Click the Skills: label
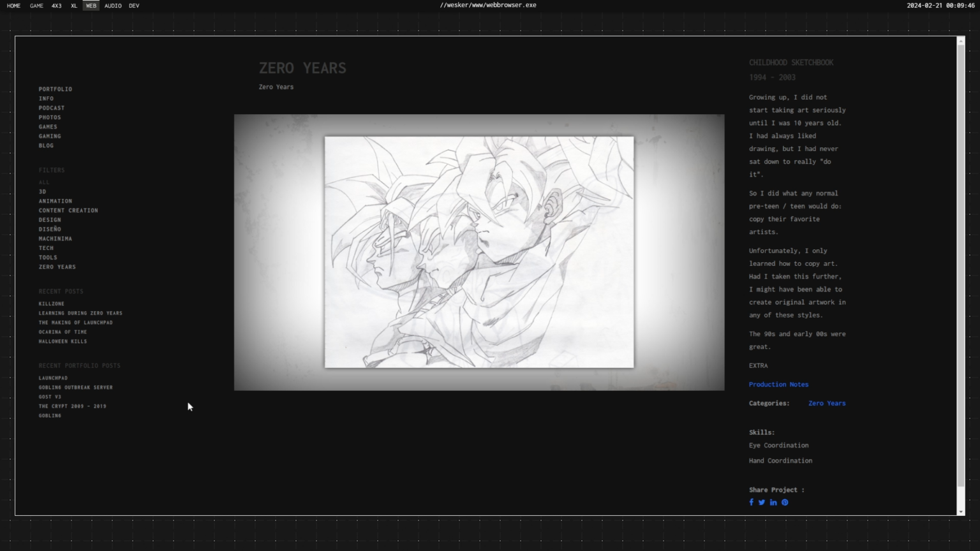This screenshot has width=980, height=551. click(x=762, y=432)
